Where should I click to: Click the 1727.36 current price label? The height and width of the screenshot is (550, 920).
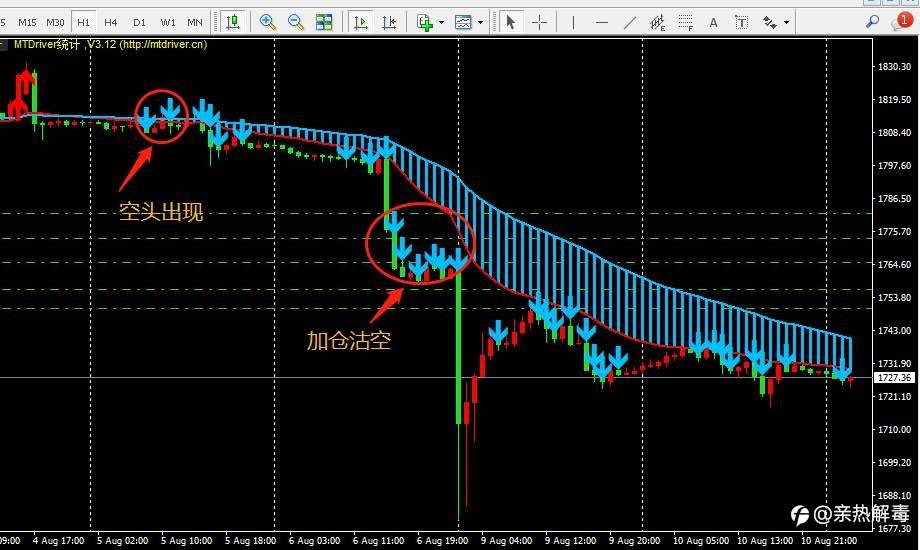[x=894, y=377]
